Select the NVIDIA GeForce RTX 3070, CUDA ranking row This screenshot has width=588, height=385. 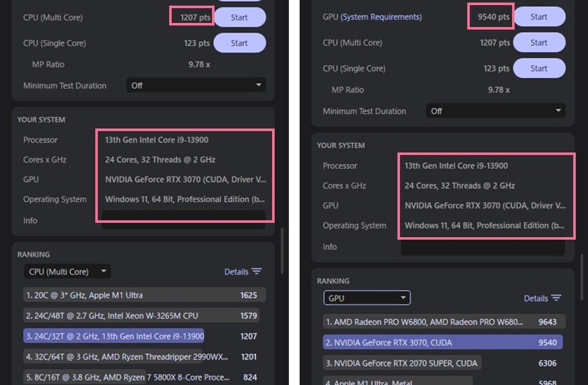[x=444, y=342]
